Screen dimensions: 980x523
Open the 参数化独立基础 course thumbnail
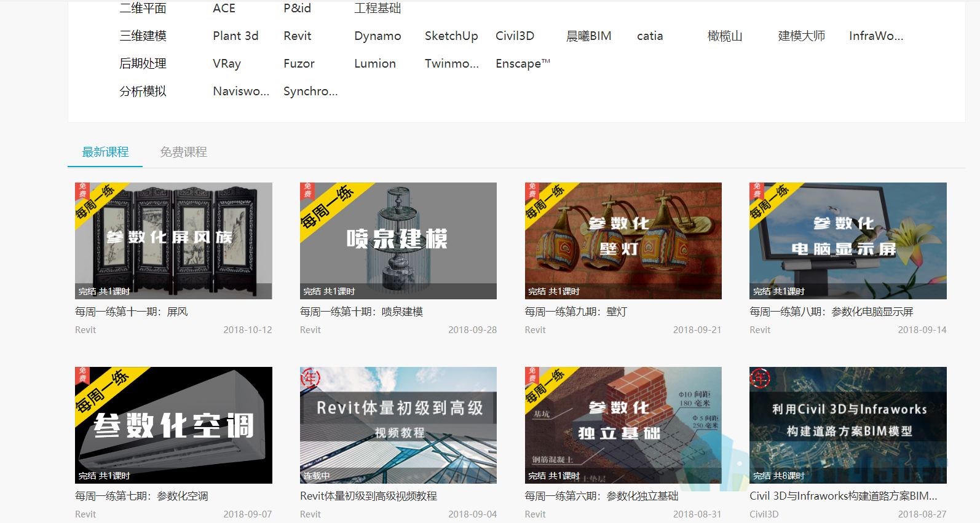click(623, 425)
